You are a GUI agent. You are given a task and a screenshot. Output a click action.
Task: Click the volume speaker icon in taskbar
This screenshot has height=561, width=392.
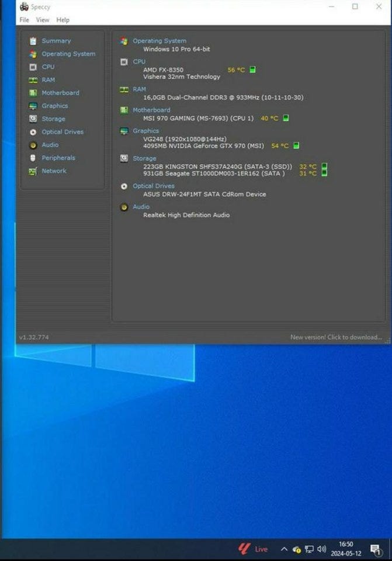[321, 549]
